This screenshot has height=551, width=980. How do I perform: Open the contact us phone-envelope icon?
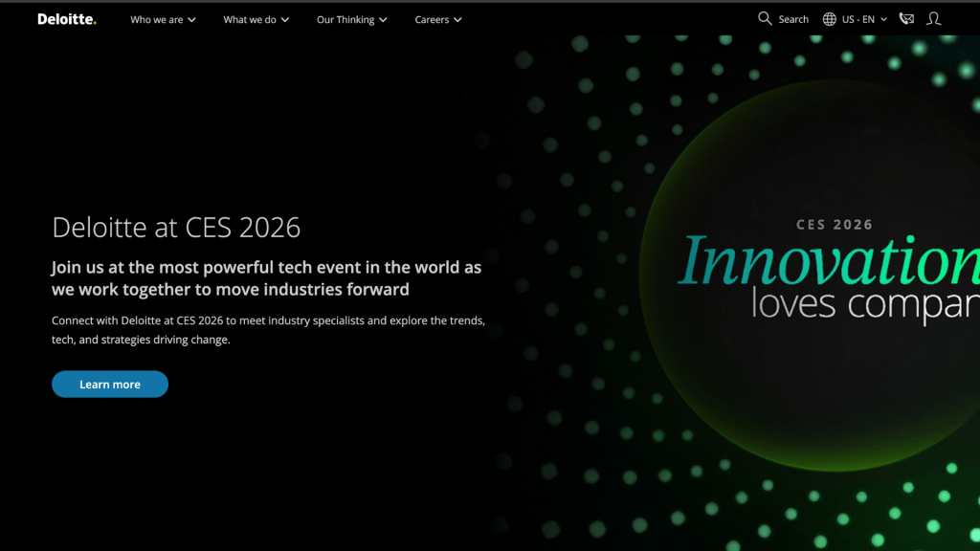click(905, 18)
